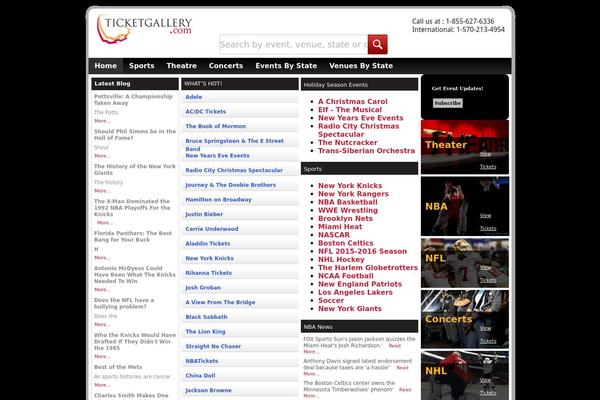600x400 pixels.
Task: Open the Home menu item
Action: (106, 66)
